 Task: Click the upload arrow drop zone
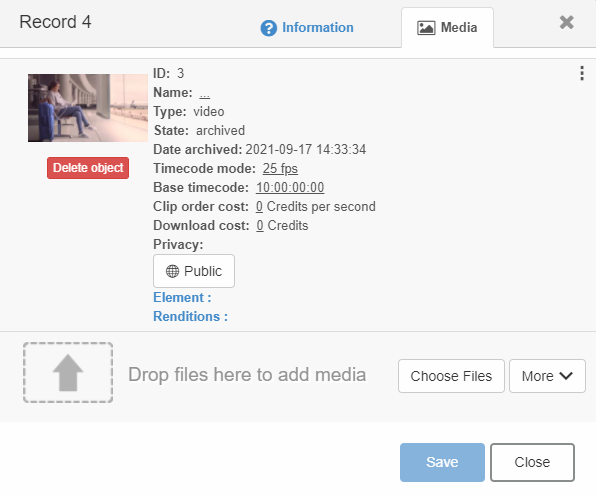pyautogui.click(x=68, y=372)
